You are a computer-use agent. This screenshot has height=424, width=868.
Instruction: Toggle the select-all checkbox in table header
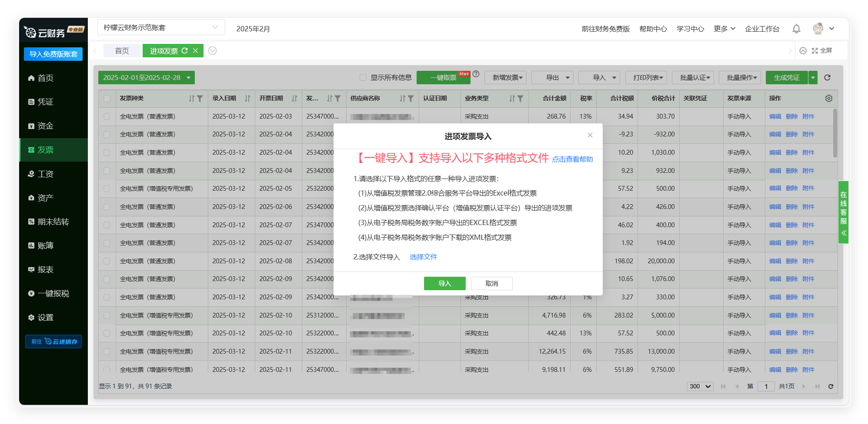point(107,99)
